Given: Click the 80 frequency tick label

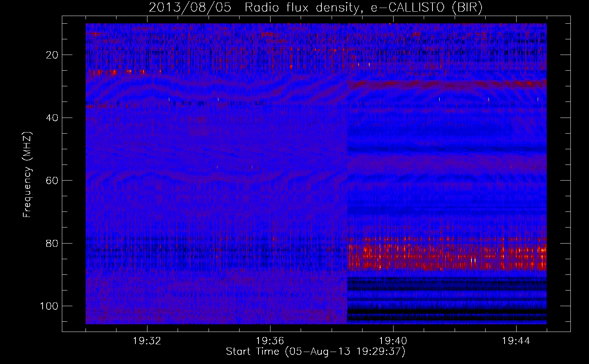Looking at the screenshot, I should point(52,244).
